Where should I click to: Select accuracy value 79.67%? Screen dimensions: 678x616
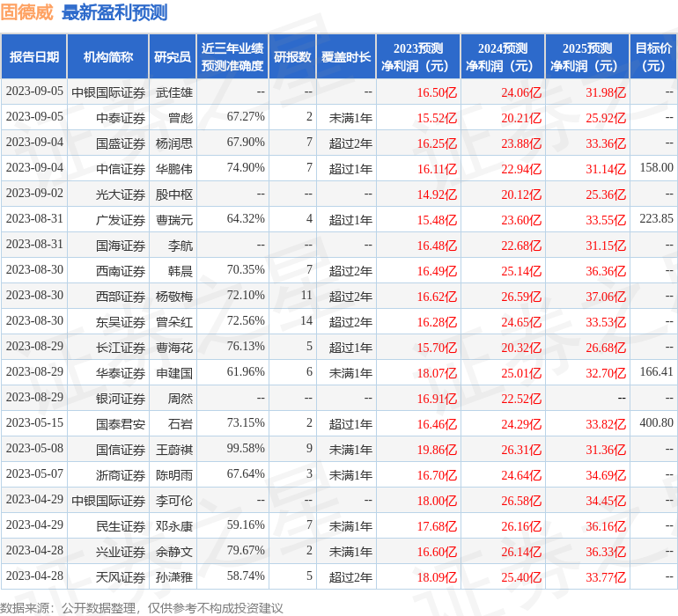246,550
